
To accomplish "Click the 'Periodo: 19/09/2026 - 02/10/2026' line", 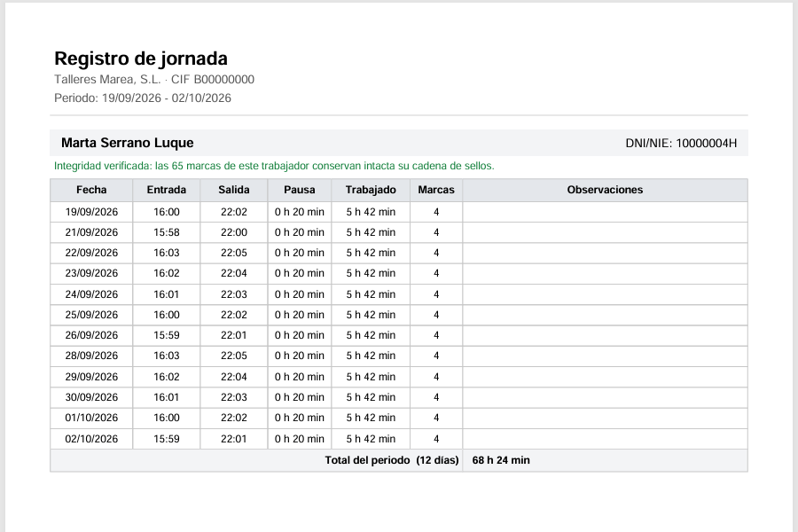I will pos(143,98).
